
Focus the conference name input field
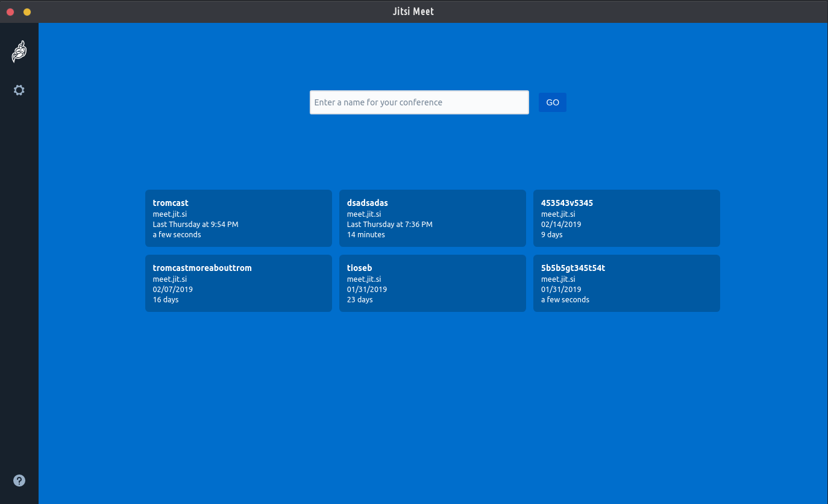[x=419, y=102]
